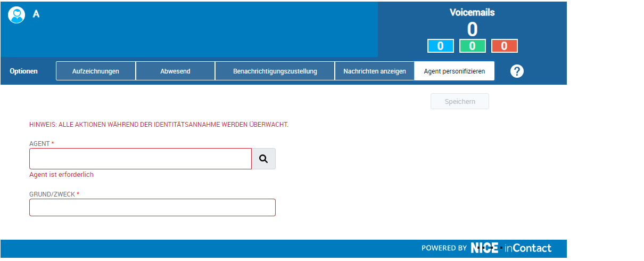
Task: Open the Aufzeichnungen tab
Action: [x=96, y=71]
